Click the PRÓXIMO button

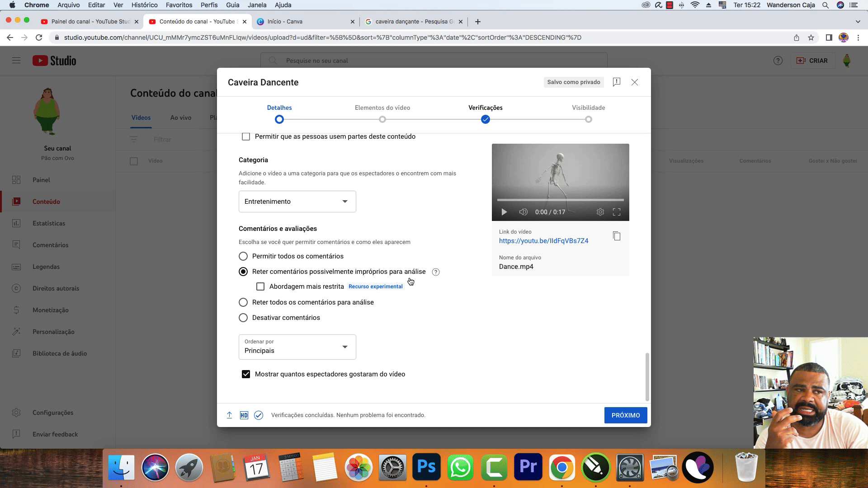click(x=625, y=415)
